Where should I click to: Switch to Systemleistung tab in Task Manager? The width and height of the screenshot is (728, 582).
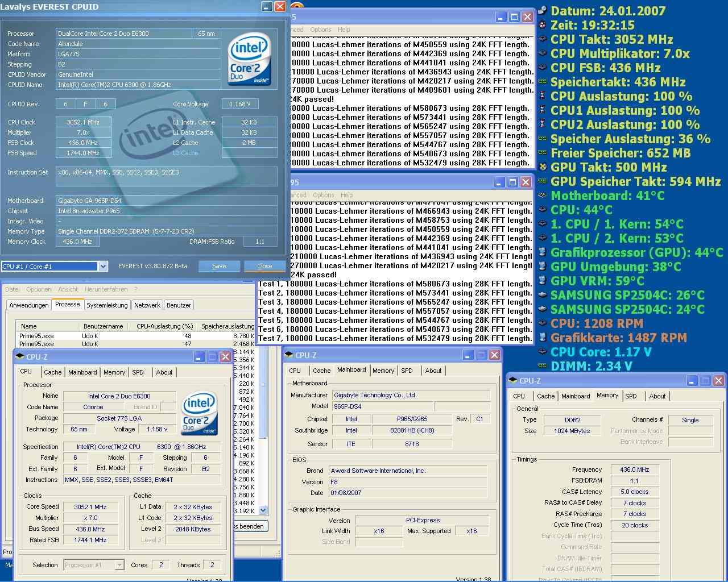tap(107, 305)
